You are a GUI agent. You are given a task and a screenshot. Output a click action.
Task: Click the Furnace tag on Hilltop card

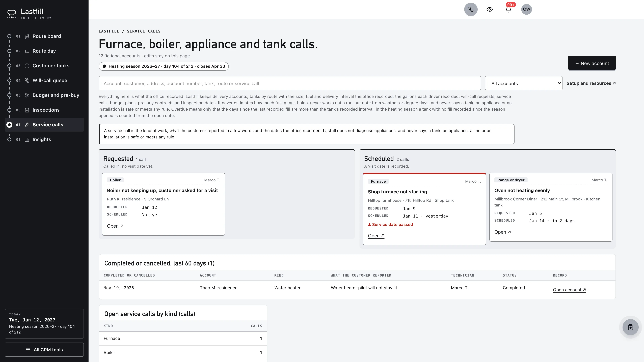(x=378, y=181)
